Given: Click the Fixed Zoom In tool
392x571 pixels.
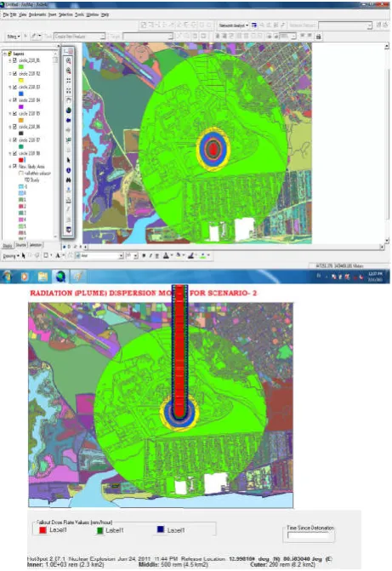Looking at the screenshot, I should 68,81.
